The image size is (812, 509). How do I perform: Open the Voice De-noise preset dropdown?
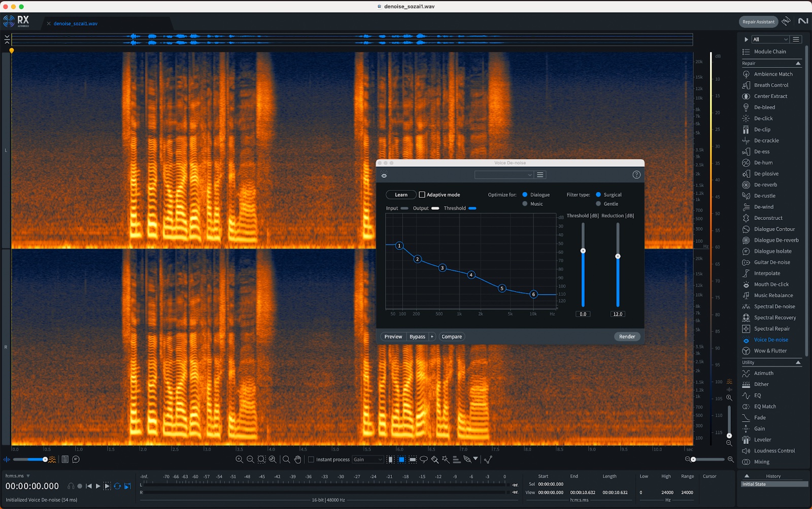[503, 175]
